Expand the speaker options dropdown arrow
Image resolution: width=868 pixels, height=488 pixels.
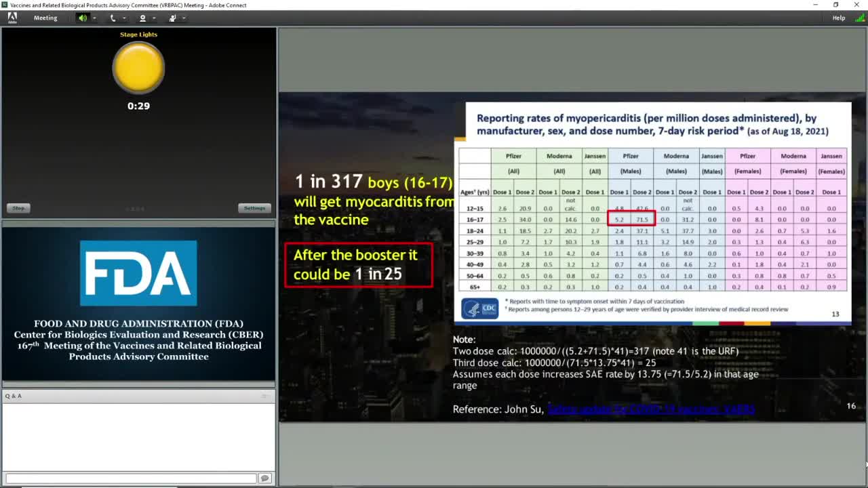point(94,18)
